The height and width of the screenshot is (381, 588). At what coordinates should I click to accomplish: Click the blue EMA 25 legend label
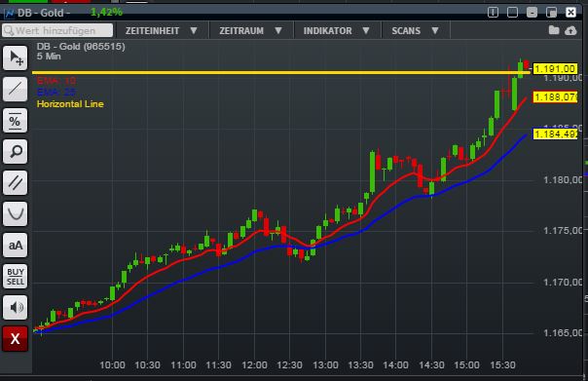[56, 92]
